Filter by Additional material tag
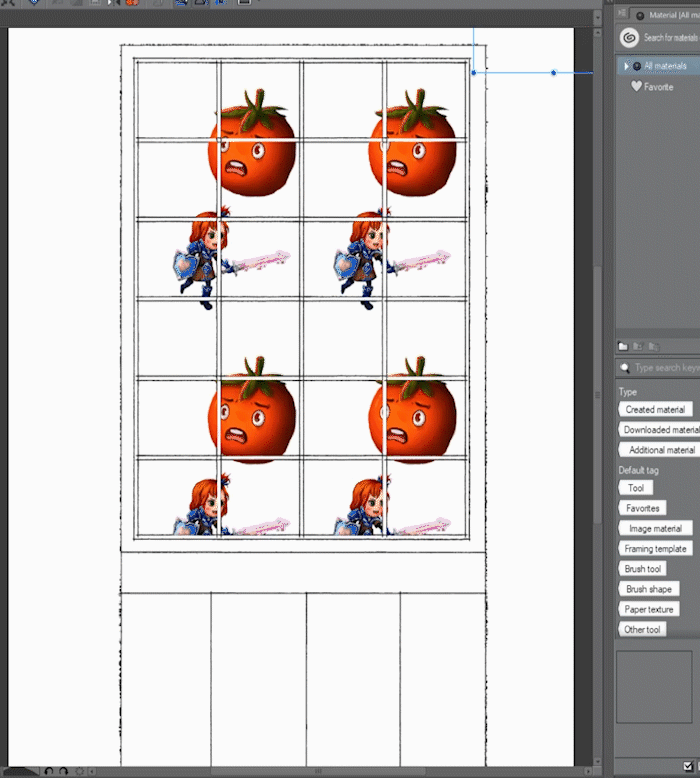 [x=660, y=450]
